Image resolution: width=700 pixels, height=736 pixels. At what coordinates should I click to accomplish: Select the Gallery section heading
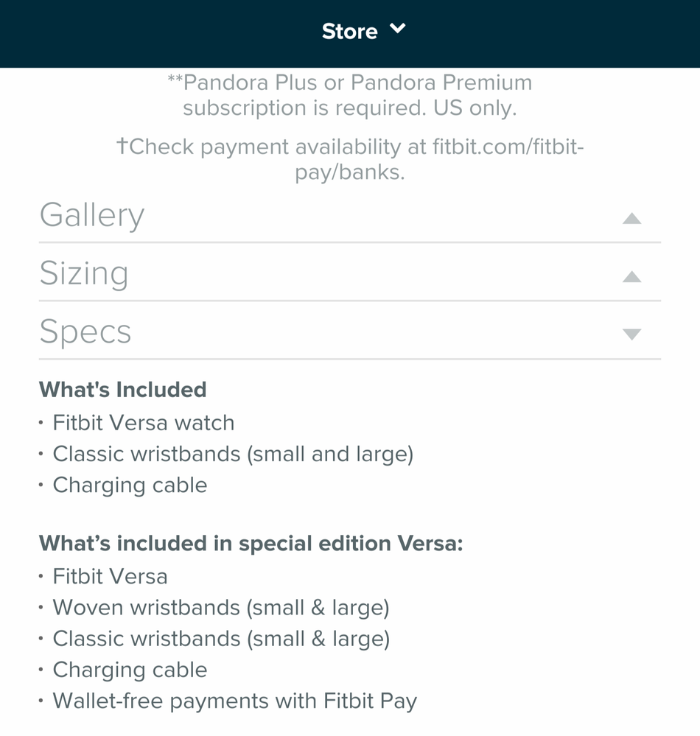point(92,215)
